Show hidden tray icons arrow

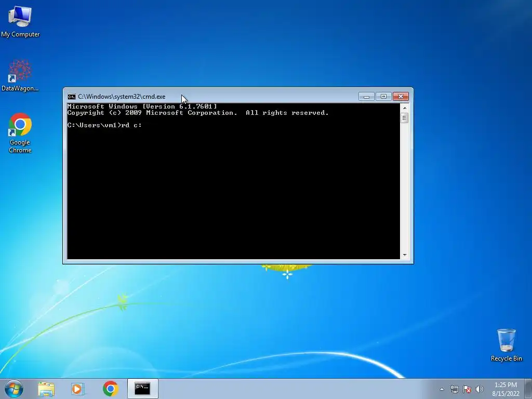pos(442,389)
